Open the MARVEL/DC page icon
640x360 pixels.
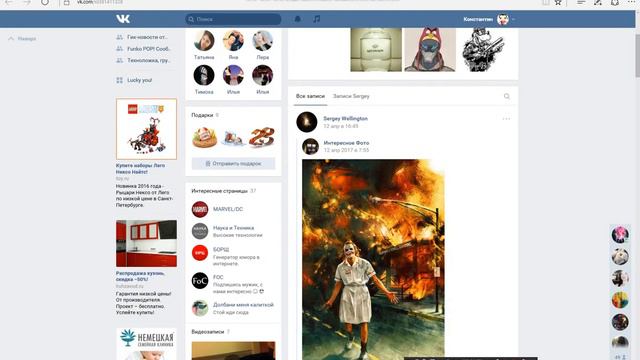pyautogui.click(x=200, y=209)
